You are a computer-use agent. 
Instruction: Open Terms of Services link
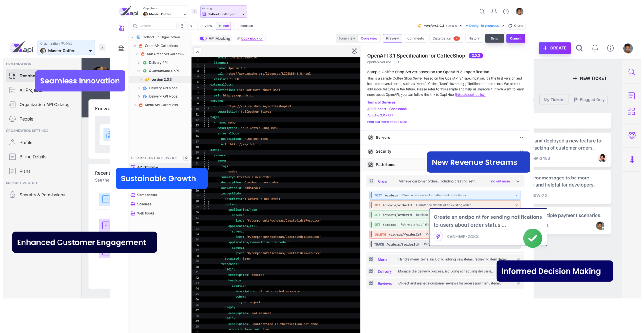coord(381,102)
